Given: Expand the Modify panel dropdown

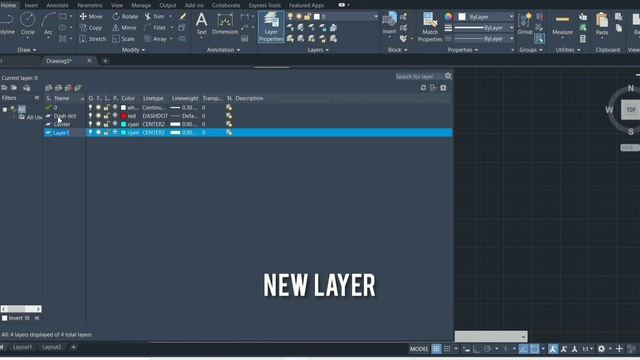Looking at the screenshot, I should [133, 50].
